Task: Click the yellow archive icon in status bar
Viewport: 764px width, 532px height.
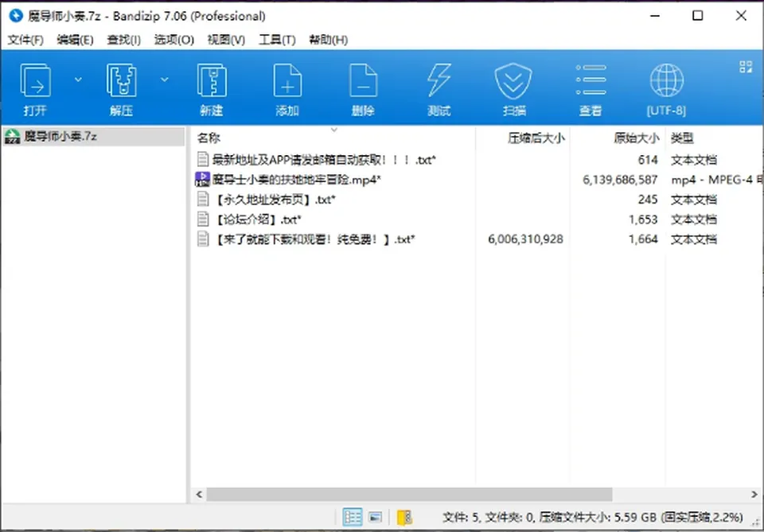Action: 404,517
